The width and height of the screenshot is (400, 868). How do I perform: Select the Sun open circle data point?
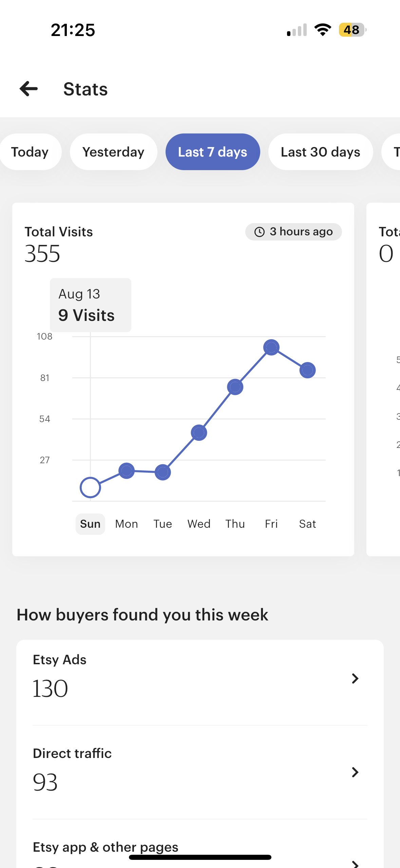(90, 488)
